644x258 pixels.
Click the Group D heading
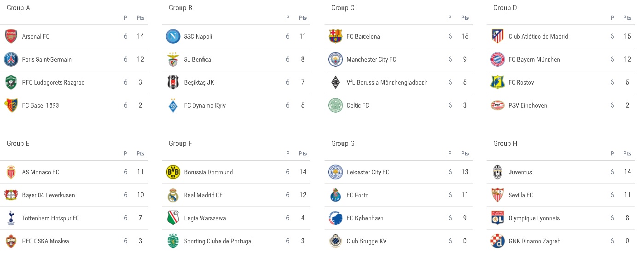pos(505,8)
